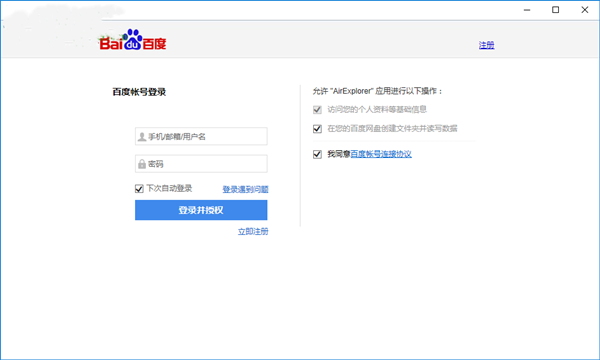Open the 立即注册 link
The image size is (600, 360).
pyautogui.click(x=253, y=231)
